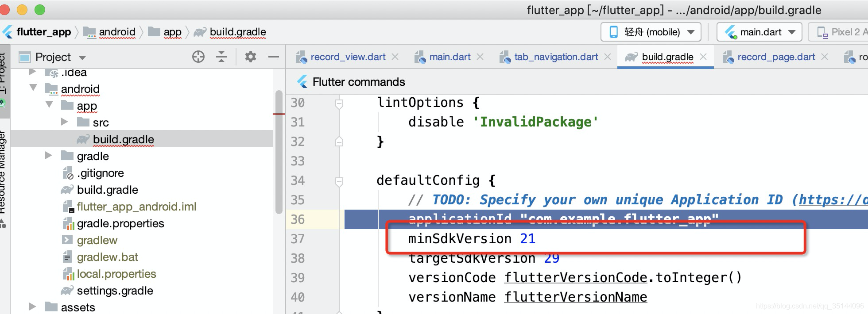Click android in the breadcrumb bar
Screen dimensions: 868x314
pos(117,32)
